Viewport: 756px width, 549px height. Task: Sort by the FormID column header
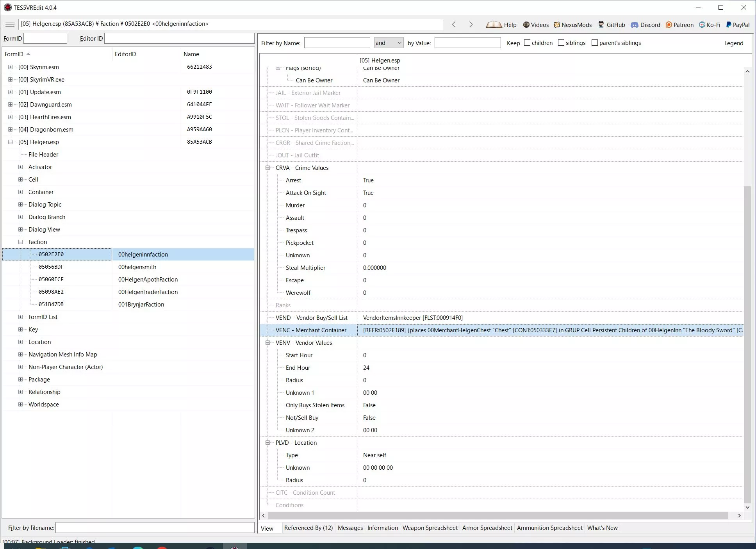(x=57, y=54)
